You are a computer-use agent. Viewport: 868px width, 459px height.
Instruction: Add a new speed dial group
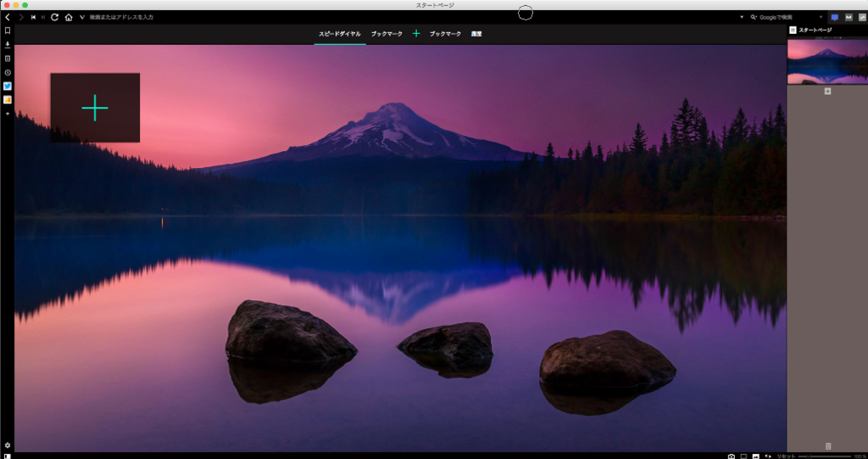[x=416, y=34]
